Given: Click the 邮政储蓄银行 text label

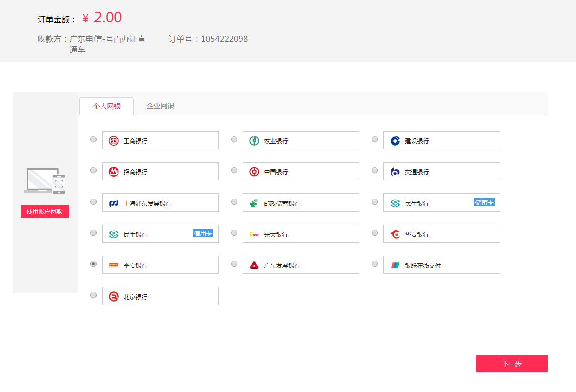Looking at the screenshot, I should click(x=282, y=204).
